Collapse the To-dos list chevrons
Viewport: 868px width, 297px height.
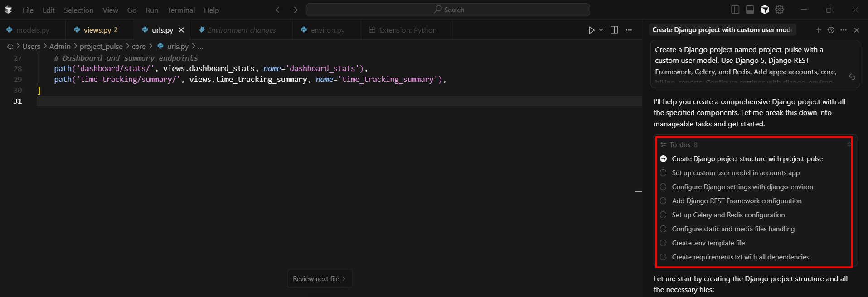tap(849, 145)
